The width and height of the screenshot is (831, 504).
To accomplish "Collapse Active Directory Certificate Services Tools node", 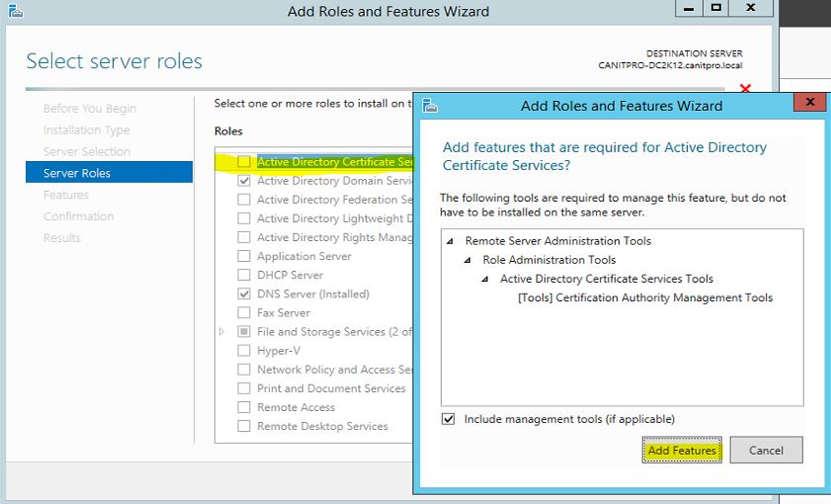I will [485, 280].
